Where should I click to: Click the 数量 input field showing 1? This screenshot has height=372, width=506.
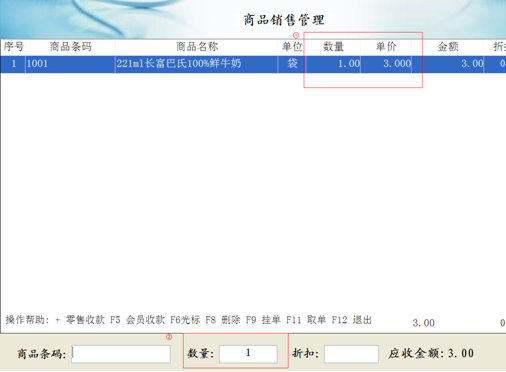point(248,354)
